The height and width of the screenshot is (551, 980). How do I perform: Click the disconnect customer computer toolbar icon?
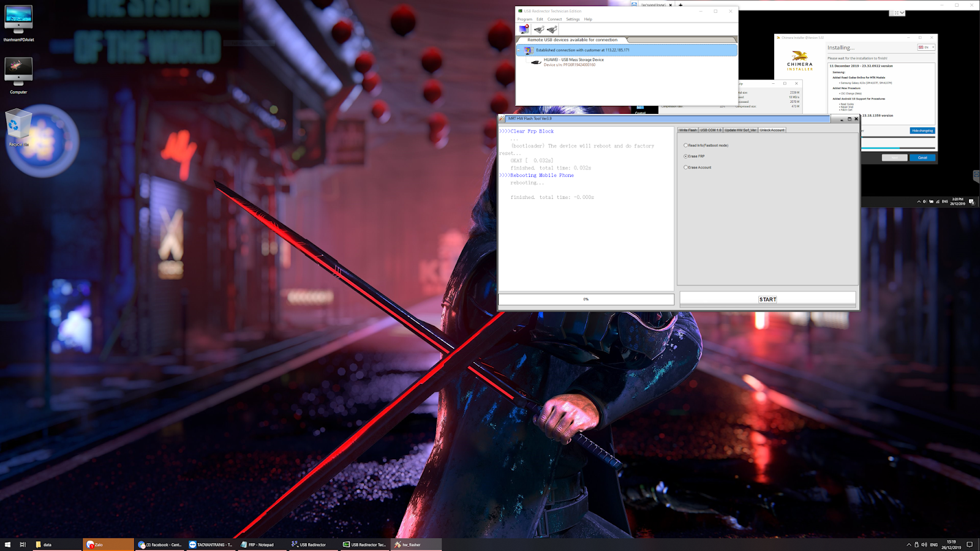[524, 29]
